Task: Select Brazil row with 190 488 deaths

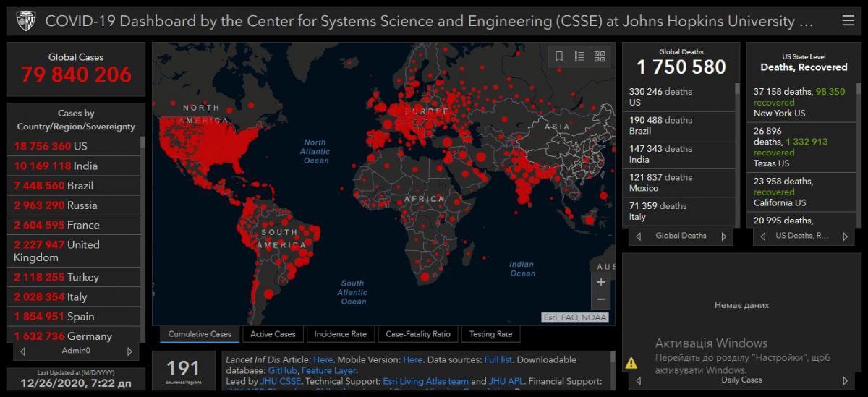Action: (678, 125)
